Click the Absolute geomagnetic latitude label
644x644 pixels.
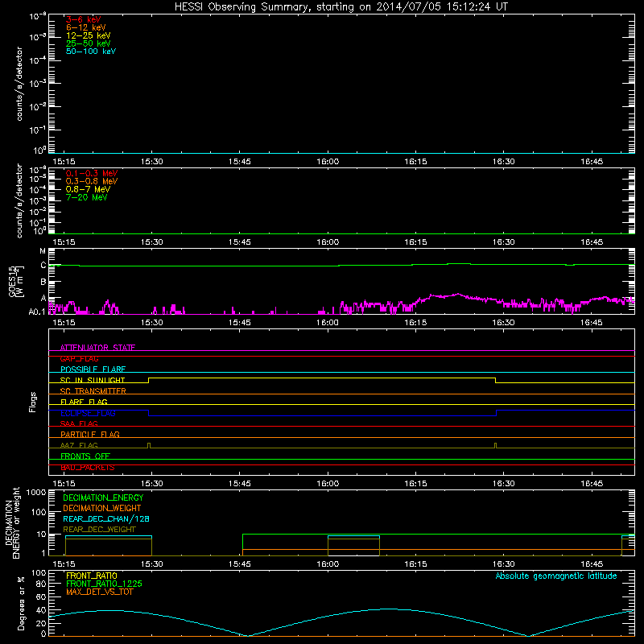point(556,576)
